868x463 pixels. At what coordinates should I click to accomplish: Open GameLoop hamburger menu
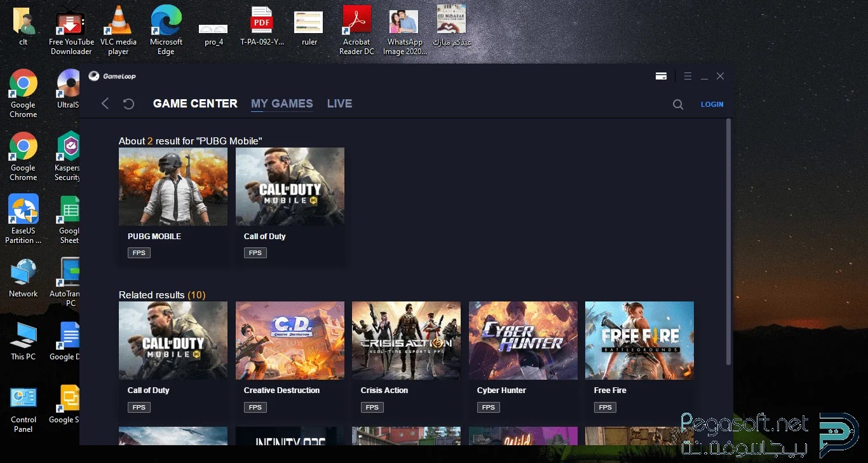(x=688, y=76)
